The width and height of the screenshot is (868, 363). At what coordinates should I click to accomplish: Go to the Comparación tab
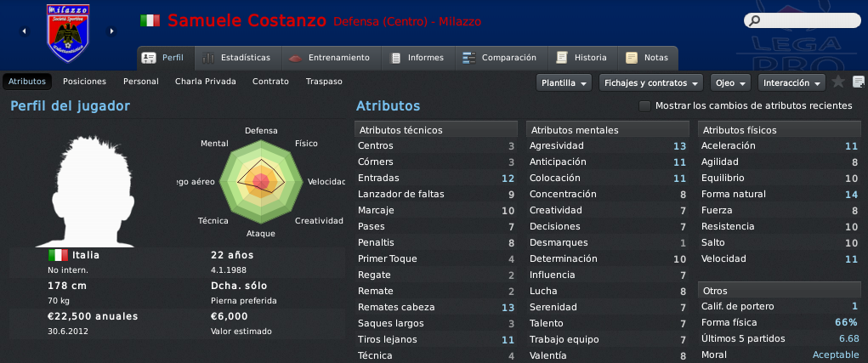pos(501,58)
